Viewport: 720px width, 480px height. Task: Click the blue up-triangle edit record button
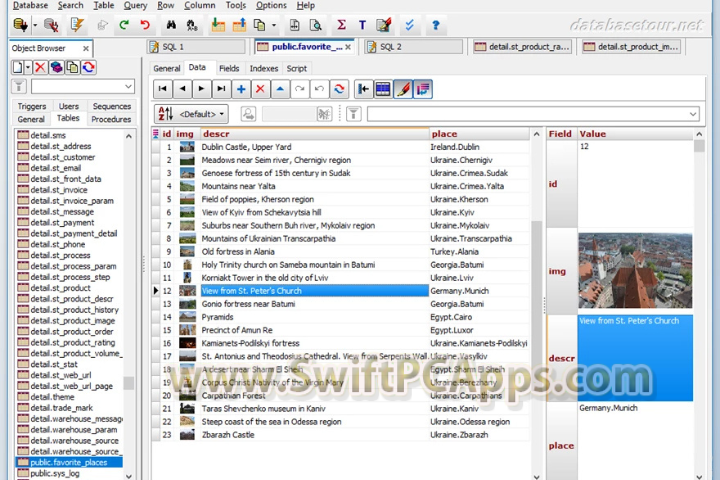[x=280, y=89]
